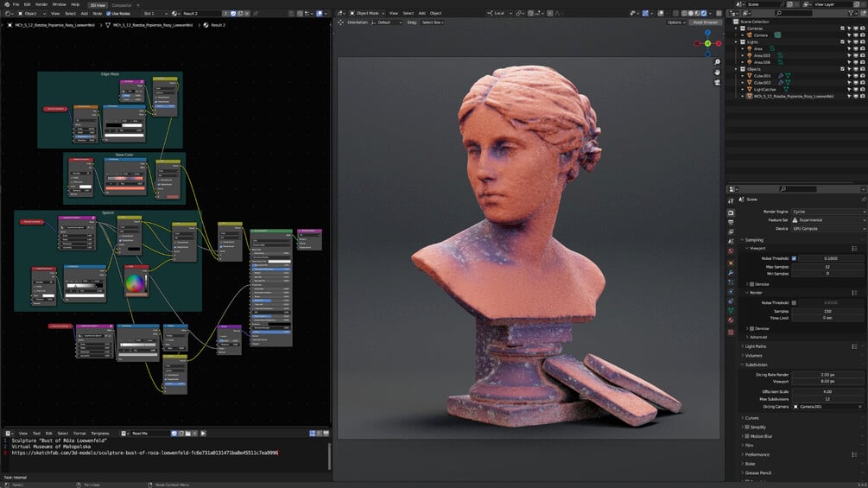Open the World properties tab icon

click(x=731, y=251)
